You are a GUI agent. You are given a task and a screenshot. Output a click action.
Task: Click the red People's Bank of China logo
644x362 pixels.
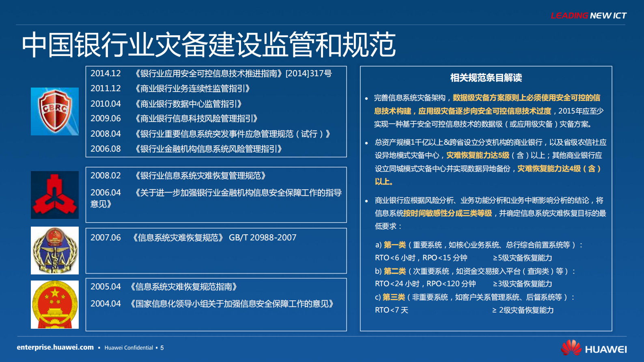(x=55, y=195)
